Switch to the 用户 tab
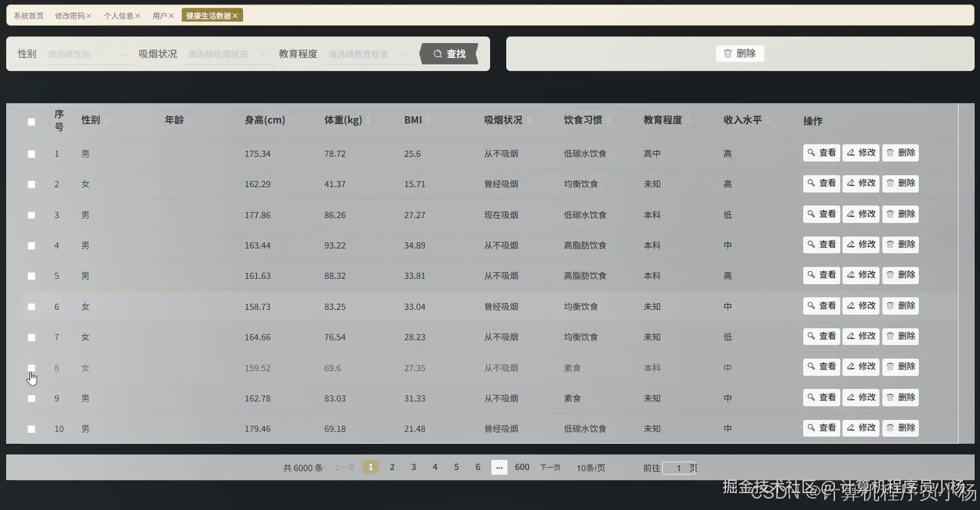 [x=159, y=16]
